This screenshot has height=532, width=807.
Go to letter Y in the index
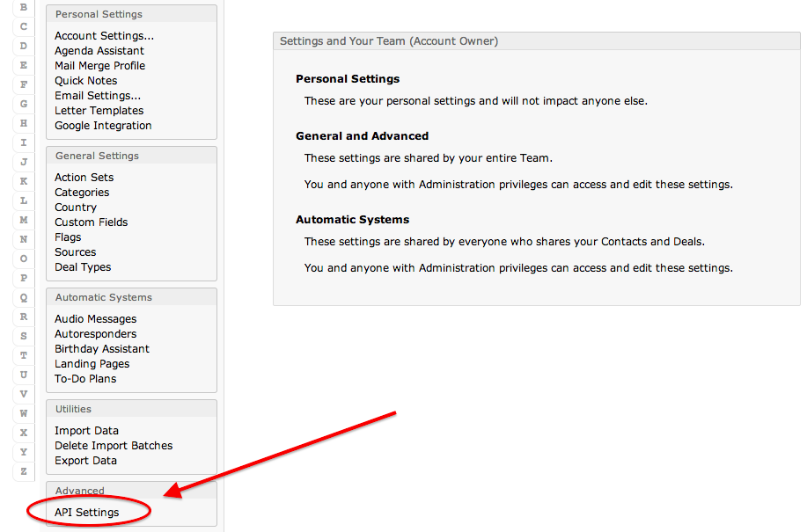tap(24, 452)
